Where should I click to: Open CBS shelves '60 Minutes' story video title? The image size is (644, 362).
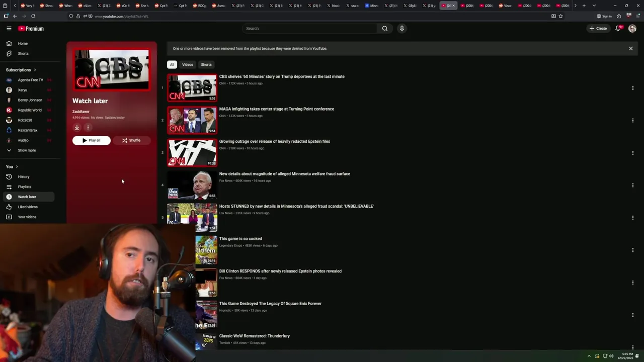click(x=282, y=76)
